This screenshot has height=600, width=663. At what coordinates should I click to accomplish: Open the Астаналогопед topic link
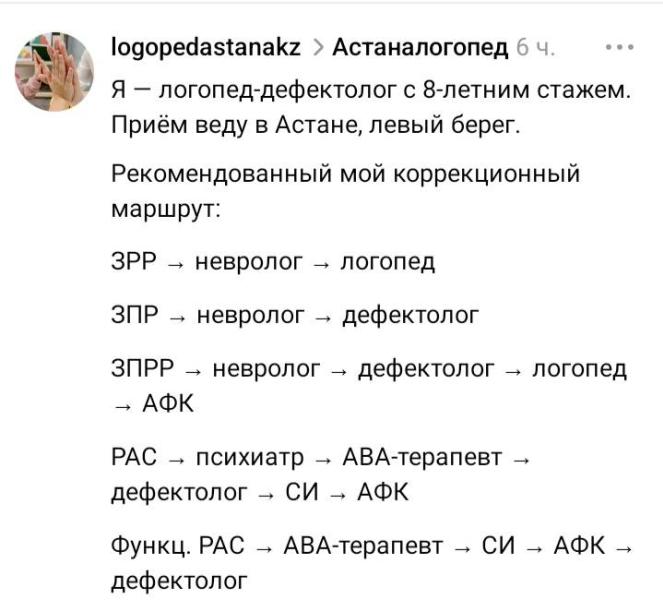tap(420, 48)
